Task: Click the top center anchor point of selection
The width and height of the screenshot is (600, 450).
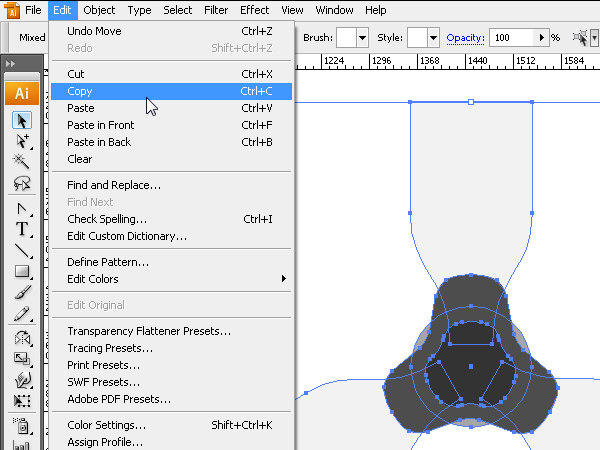Action: coord(471,102)
